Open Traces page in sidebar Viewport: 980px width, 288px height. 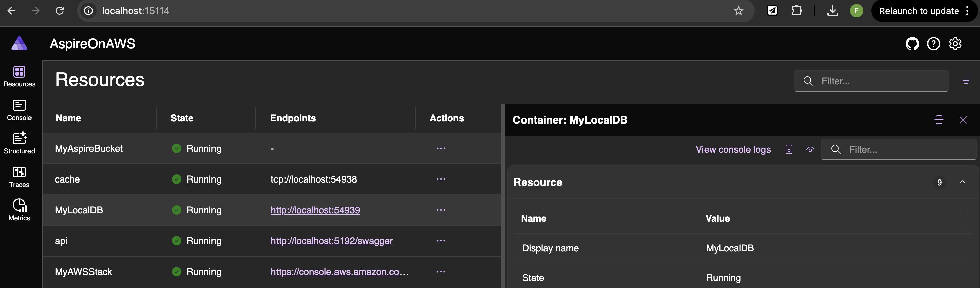(x=19, y=177)
